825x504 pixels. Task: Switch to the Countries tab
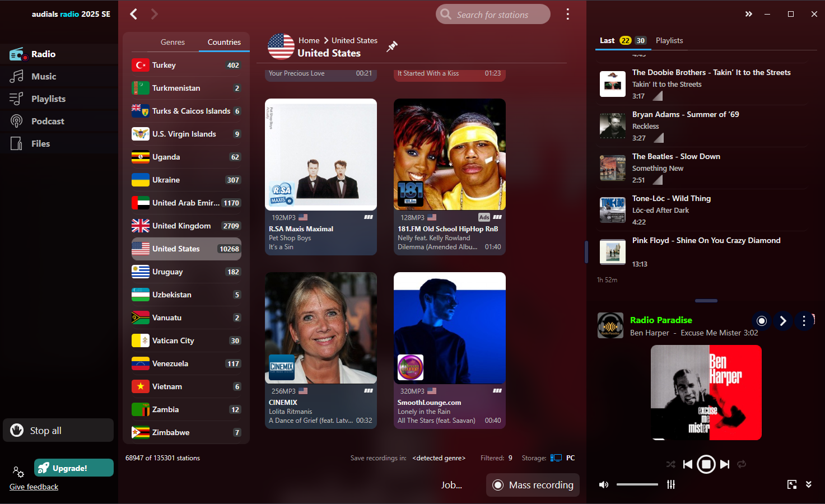224,42
